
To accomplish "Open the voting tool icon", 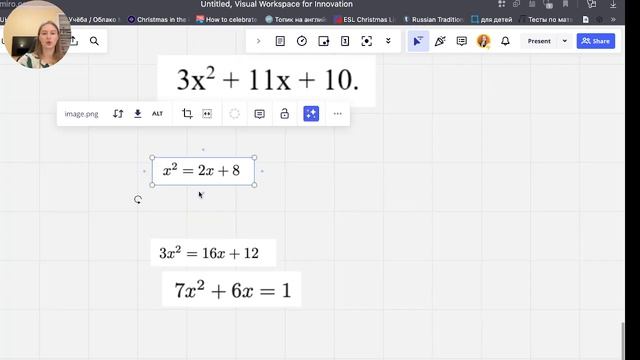I will pyautogui.click(x=345, y=41).
